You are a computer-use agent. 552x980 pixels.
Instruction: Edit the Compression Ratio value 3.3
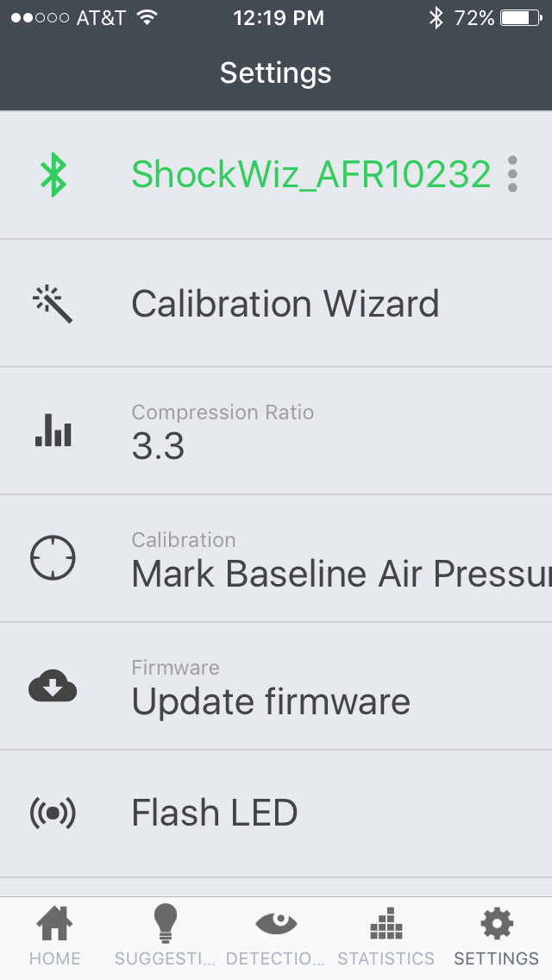tap(159, 446)
